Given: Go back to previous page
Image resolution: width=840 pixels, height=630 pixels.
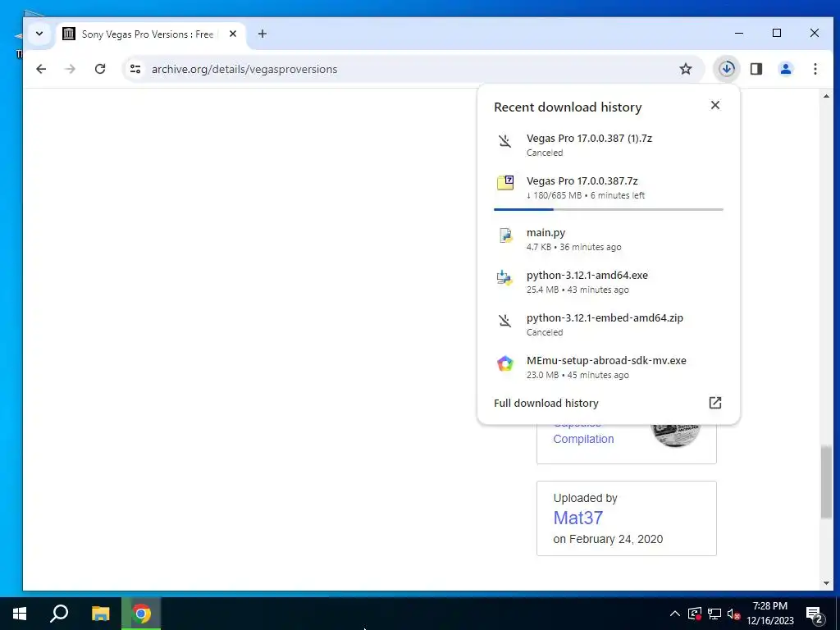Looking at the screenshot, I should coord(41,69).
